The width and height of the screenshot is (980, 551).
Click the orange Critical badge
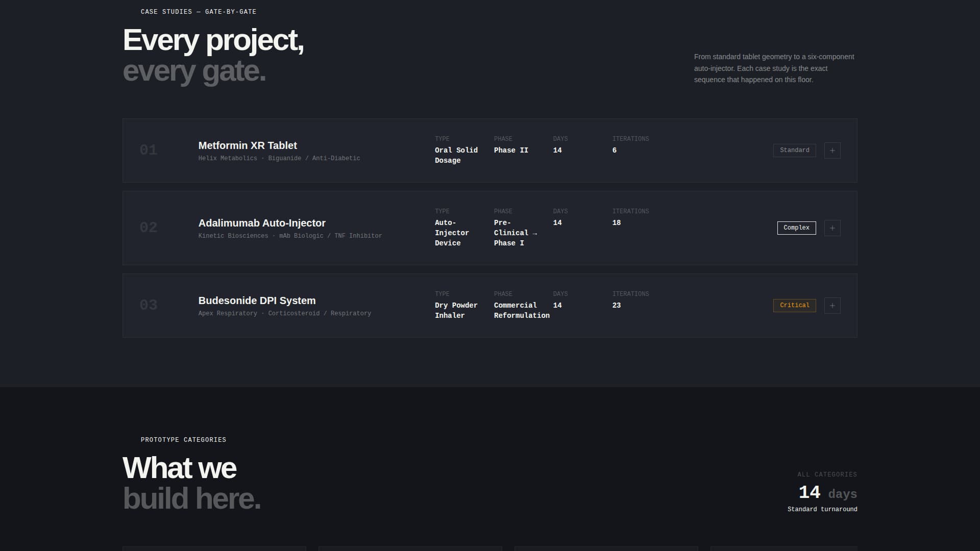(x=794, y=306)
